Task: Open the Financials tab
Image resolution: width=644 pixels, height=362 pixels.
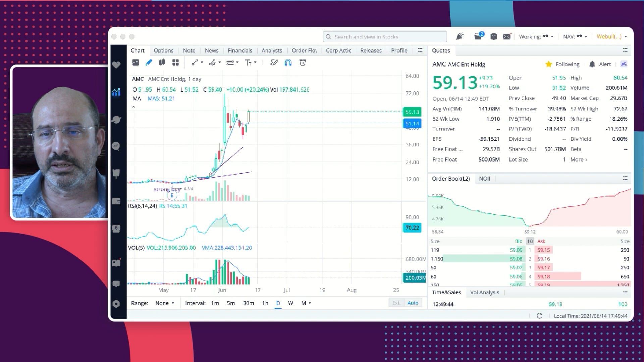Action: tap(240, 50)
